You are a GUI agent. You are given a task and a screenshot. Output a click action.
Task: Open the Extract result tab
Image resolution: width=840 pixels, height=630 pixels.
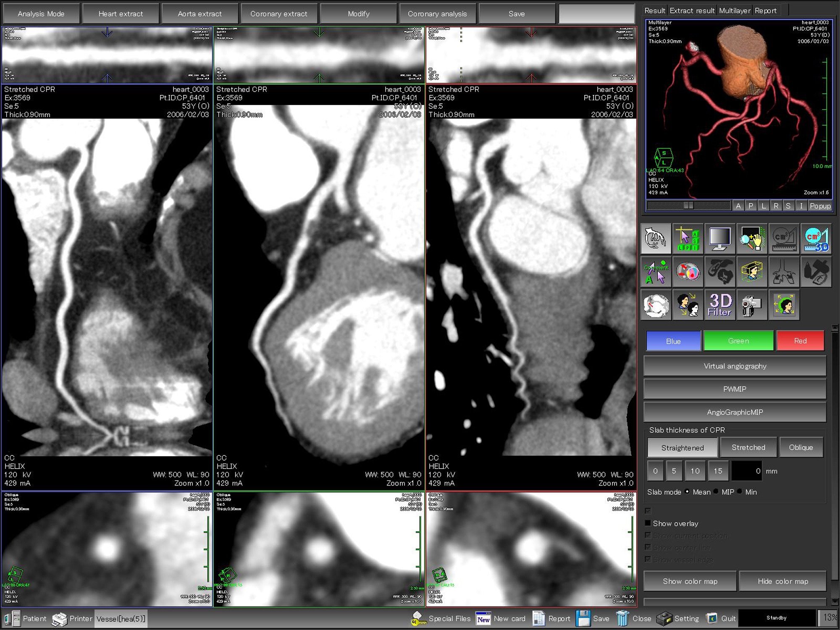[x=692, y=10]
